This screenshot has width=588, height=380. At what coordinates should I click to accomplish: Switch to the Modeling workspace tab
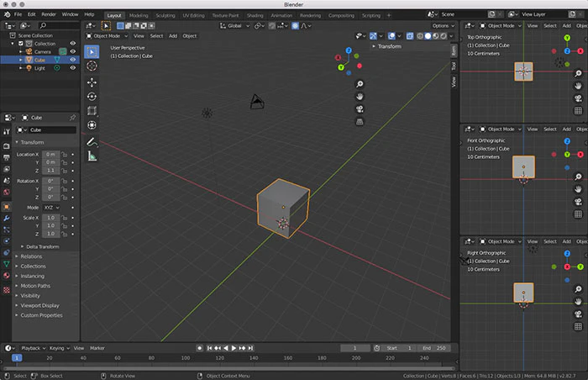coord(139,15)
